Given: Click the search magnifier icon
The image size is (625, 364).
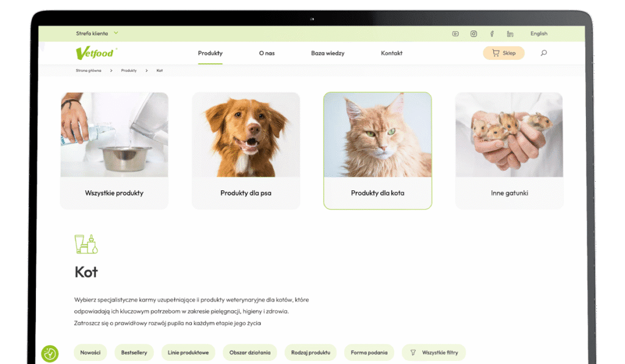Looking at the screenshot, I should tap(544, 53).
